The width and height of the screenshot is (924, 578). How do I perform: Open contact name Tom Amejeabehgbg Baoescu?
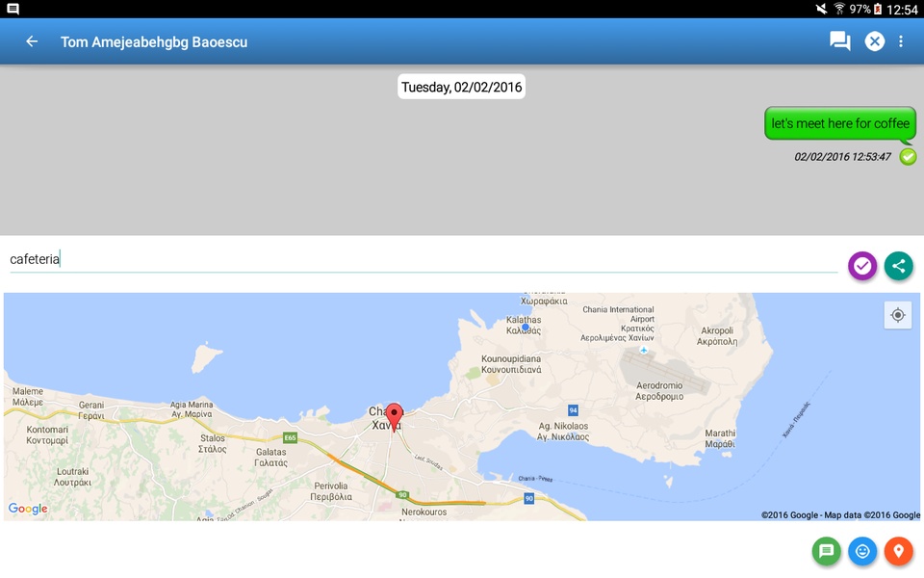click(154, 41)
